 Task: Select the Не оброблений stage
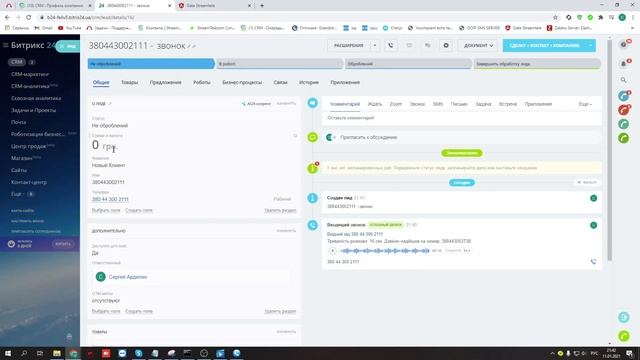[x=151, y=64]
